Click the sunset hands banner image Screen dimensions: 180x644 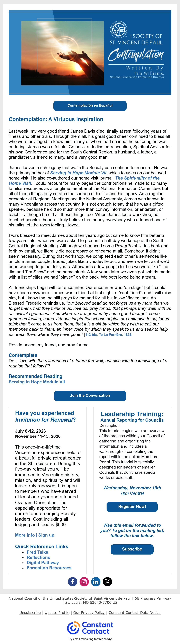click(x=62, y=53)
